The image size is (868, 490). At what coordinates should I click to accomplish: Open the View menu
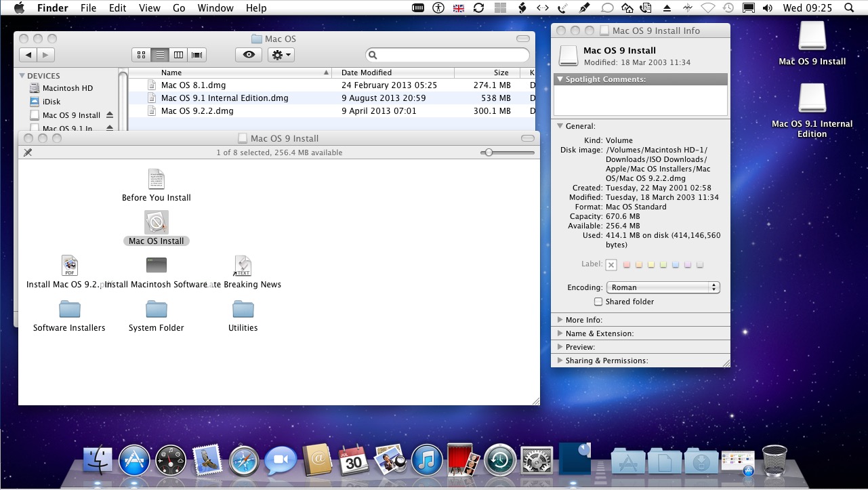[x=149, y=8]
